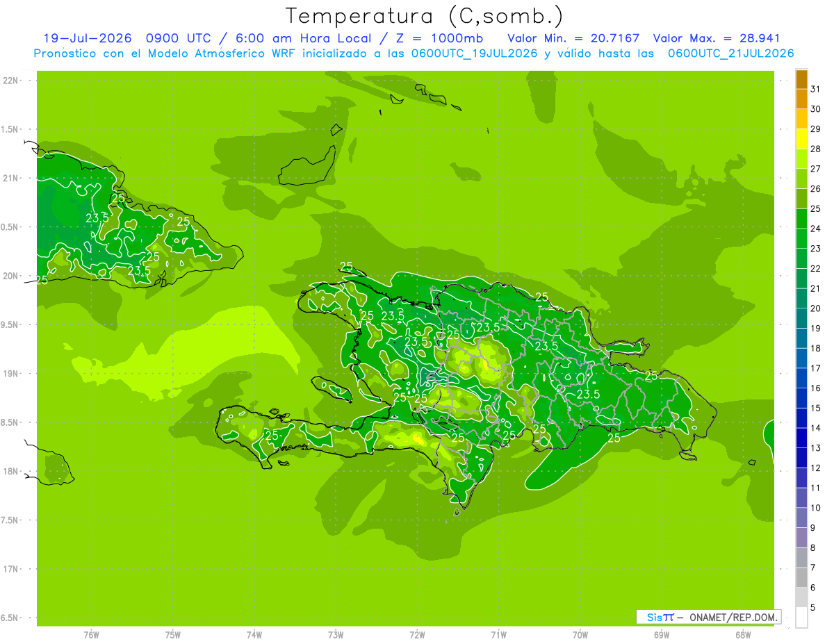The image size is (834, 644).
Task: Click the 'ONAMET/REP.DOM.' credit label
Action: point(733,617)
